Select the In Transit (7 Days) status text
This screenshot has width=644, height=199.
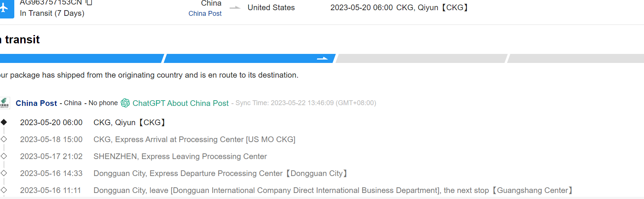[x=52, y=13]
